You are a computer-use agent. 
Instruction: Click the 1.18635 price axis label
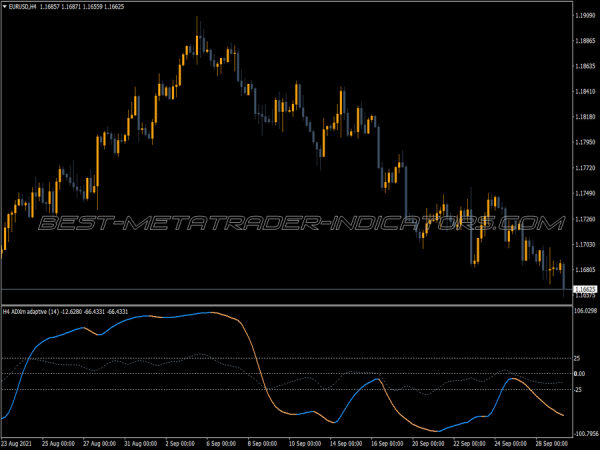pyautogui.click(x=585, y=66)
